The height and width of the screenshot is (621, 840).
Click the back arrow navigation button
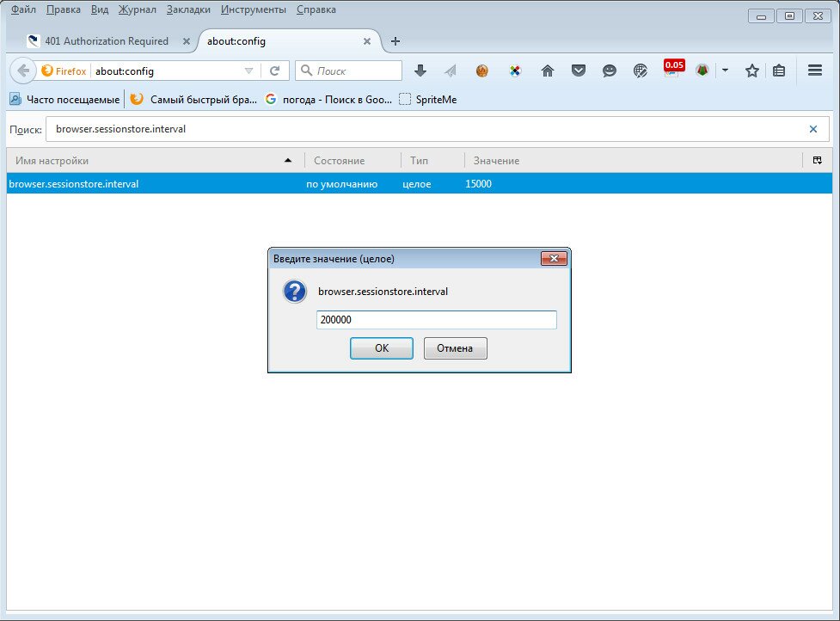tap(23, 71)
